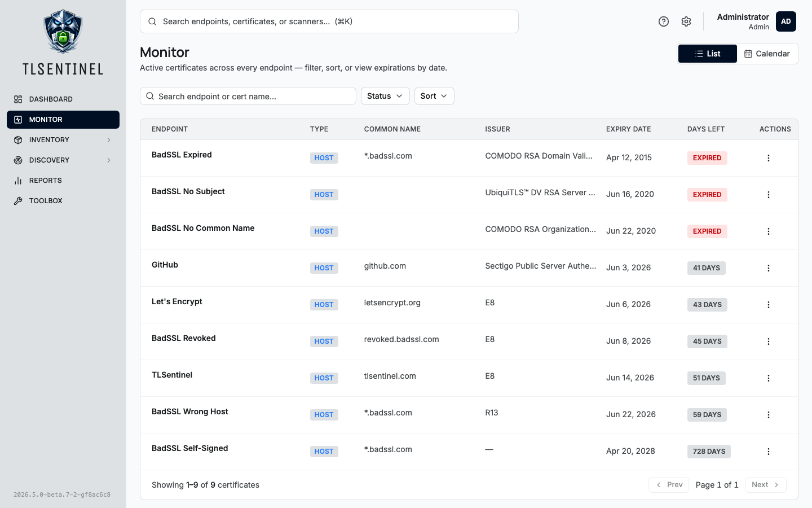This screenshot has height=508, width=812.
Task: Open actions menu for TLSentinel row
Action: click(x=768, y=378)
